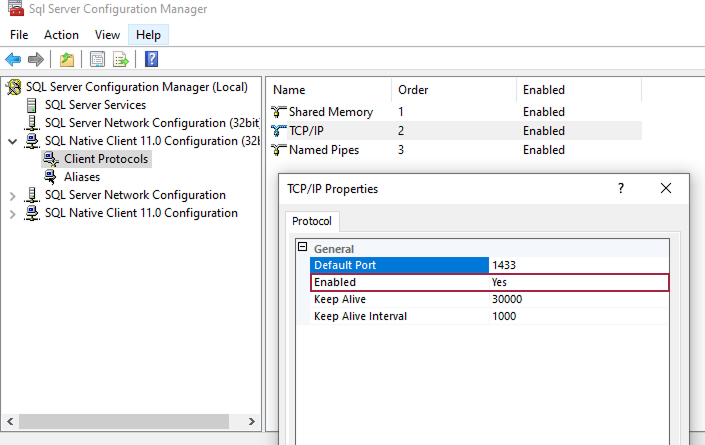Expand the bottom SQL Server Network Configuration node
Viewport: 705px width, 445px height.
[12, 195]
